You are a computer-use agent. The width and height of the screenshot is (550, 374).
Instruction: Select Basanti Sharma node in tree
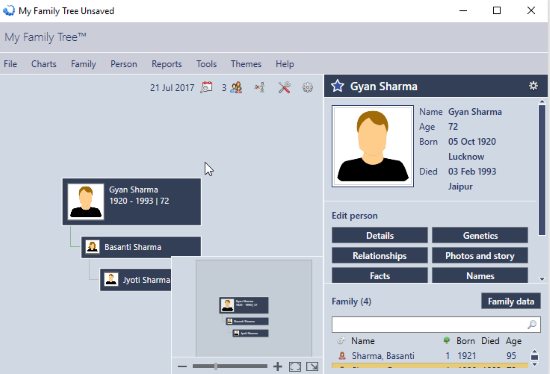pos(141,247)
